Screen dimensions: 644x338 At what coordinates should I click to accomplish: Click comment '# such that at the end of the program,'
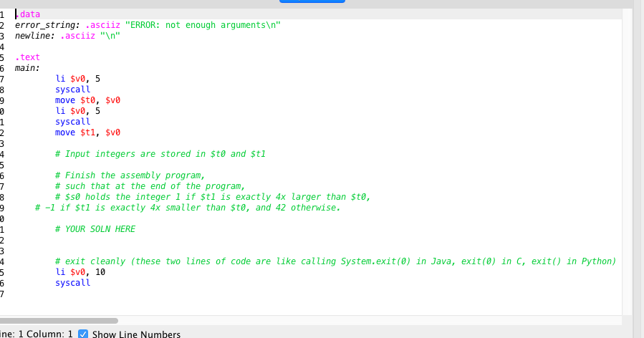pos(150,186)
